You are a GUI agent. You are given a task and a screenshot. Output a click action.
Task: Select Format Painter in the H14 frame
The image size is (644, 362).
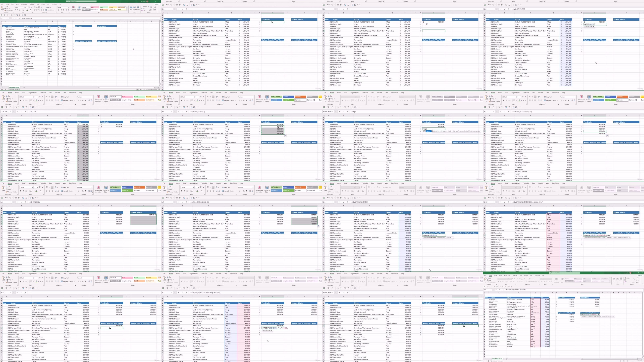click(11, 282)
